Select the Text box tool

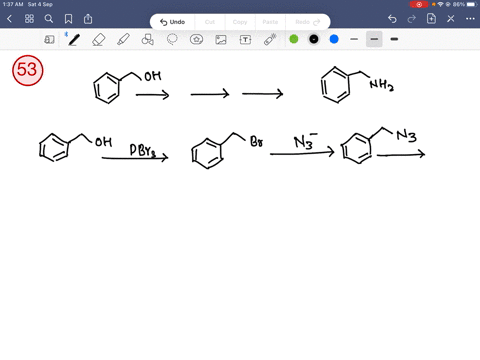[x=245, y=40]
